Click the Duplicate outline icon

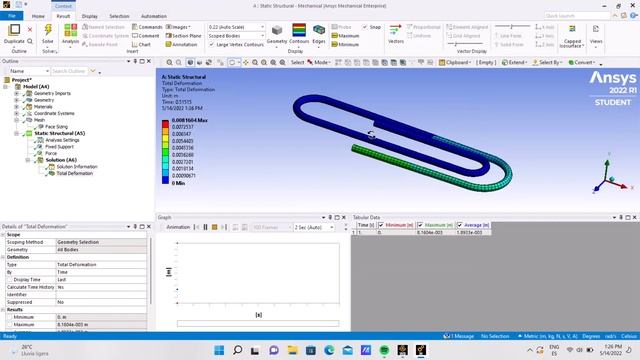(14, 31)
